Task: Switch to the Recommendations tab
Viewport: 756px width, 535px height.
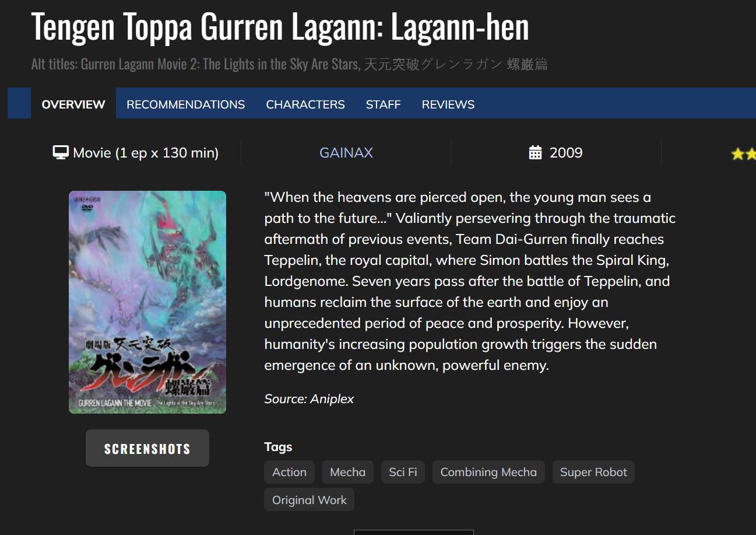Action: point(185,104)
